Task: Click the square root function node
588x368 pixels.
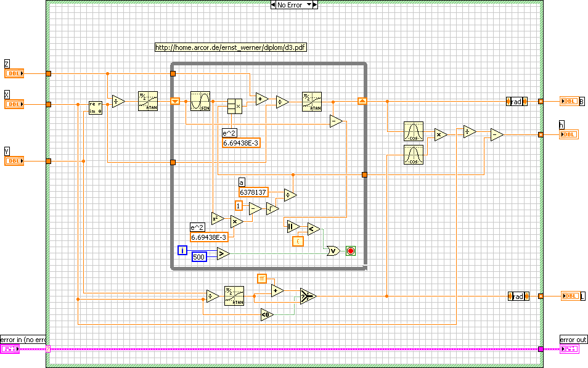Action: [x=272, y=209]
